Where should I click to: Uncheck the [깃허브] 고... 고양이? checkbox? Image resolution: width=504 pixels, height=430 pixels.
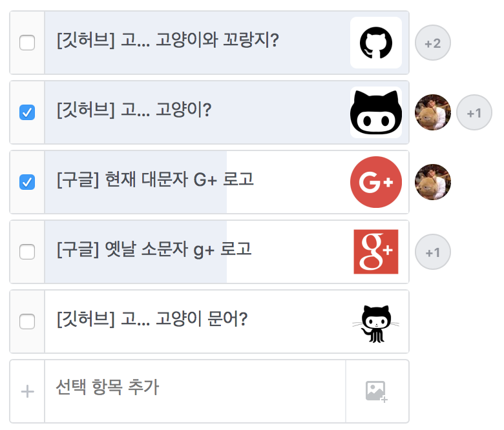tap(27, 113)
